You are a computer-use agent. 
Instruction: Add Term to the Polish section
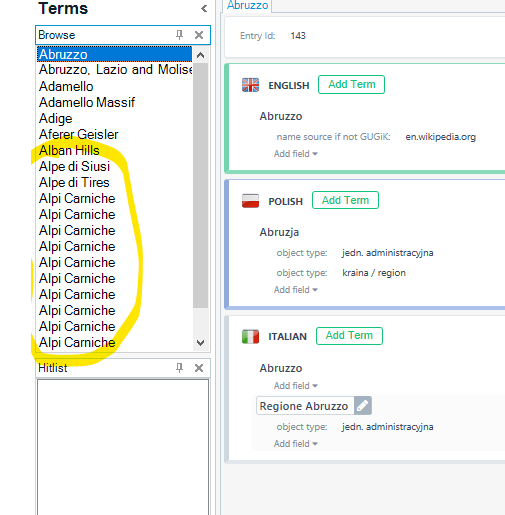345,200
